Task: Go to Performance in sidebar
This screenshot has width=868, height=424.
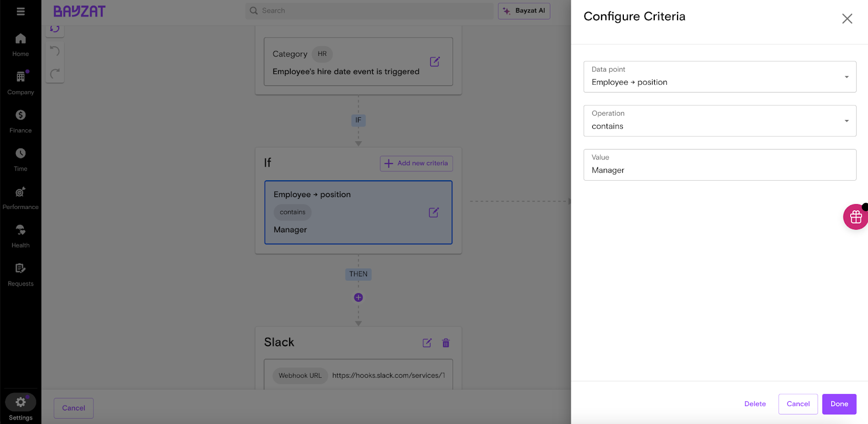Action: [21, 197]
